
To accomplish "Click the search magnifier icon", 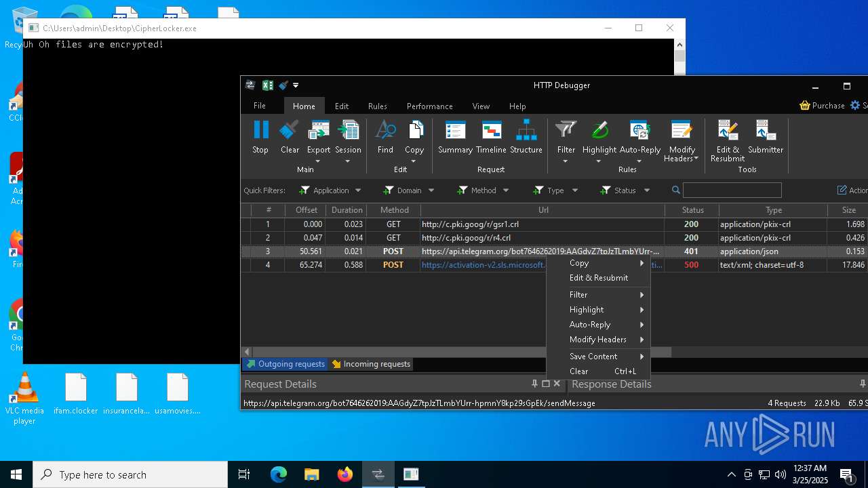I will (676, 190).
